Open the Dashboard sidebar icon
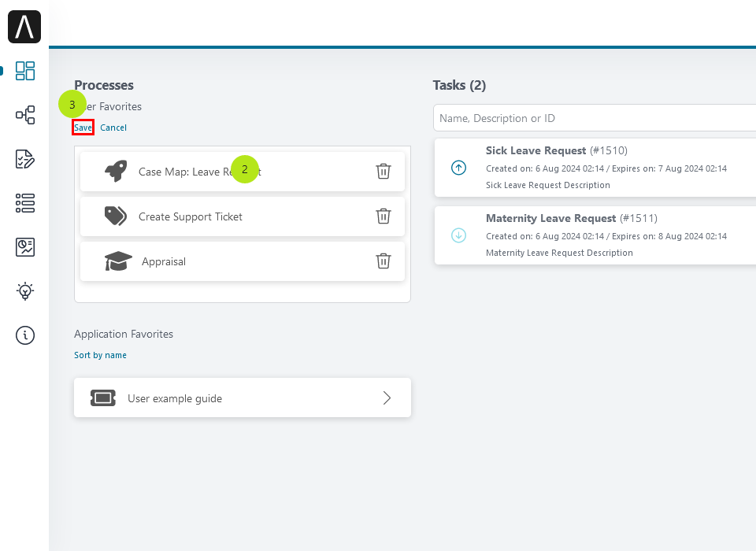The height and width of the screenshot is (551, 756). 25,71
